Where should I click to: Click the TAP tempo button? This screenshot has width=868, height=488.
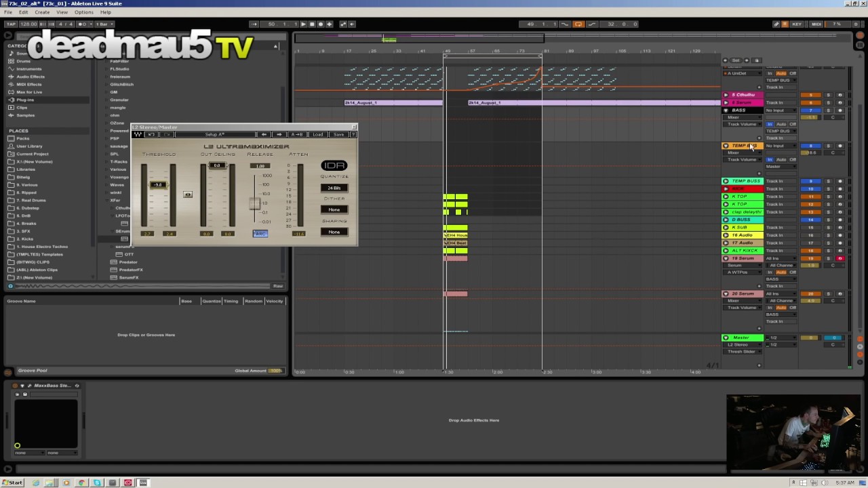(10, 24)
